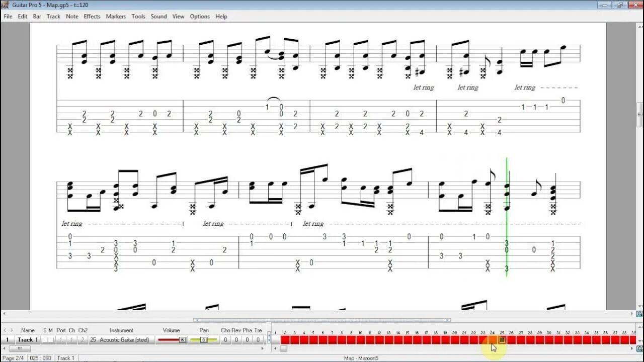The image size is (644, 362).
Task: Click the score vertical scrollbar thumb
Action: click(639, 115)
